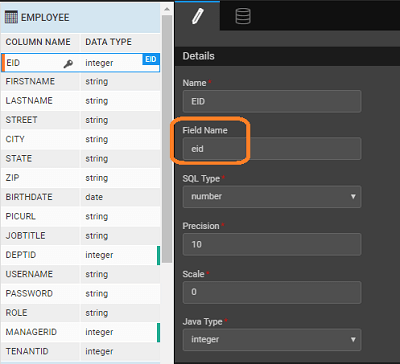Open the Java Type dropdown showing integer
The height and width of the screenshot is (364, 400).
pyautogui.click(x=272, y=340)
